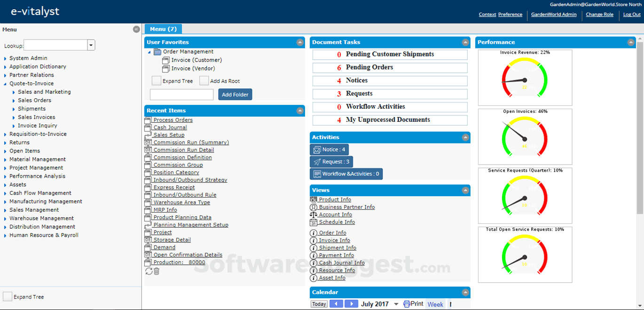Click the Account Info scales icon
The width and height of the screenshot is (644, 310).
click(314, 215)
